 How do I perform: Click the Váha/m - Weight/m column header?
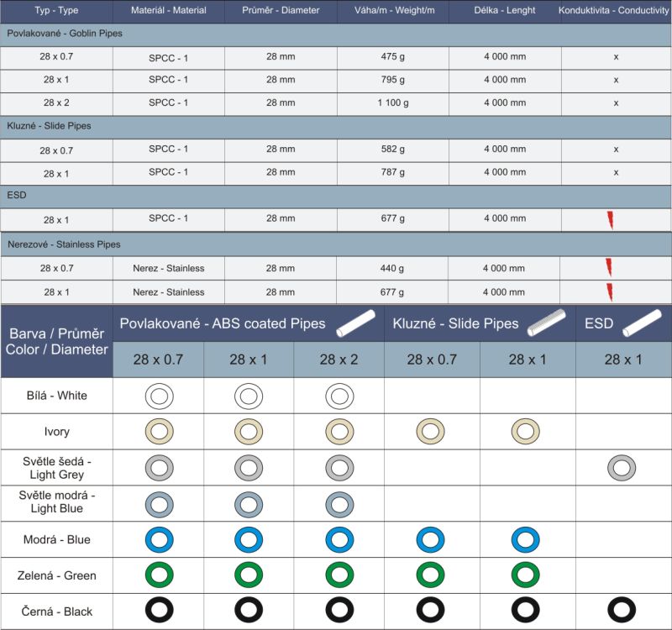pos(392,12)
